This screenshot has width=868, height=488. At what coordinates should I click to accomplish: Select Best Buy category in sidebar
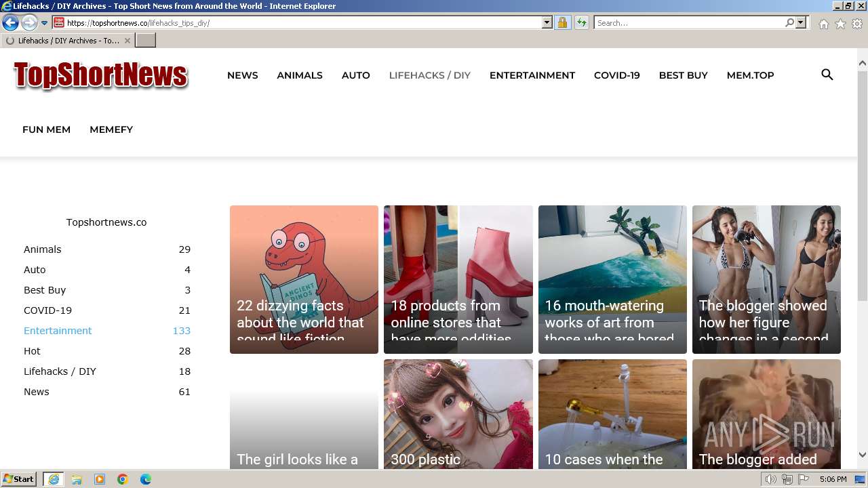107,290
